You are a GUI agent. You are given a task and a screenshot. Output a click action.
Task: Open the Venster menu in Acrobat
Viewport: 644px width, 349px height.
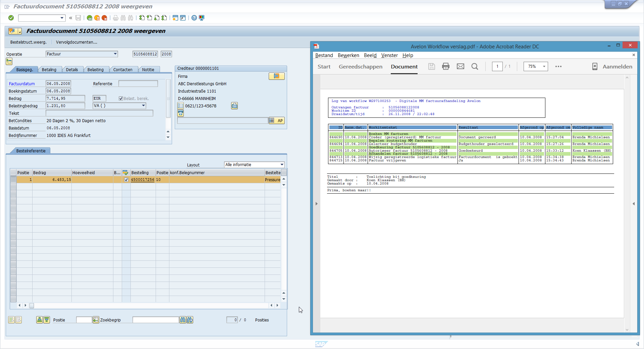(x=389, y=55)
